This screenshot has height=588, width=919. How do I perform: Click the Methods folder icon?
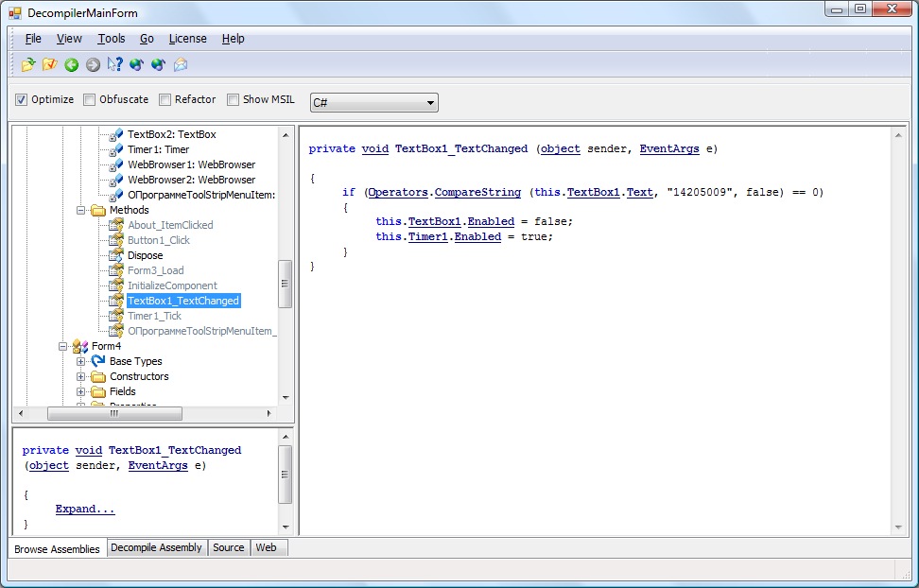tap(98, 210)
